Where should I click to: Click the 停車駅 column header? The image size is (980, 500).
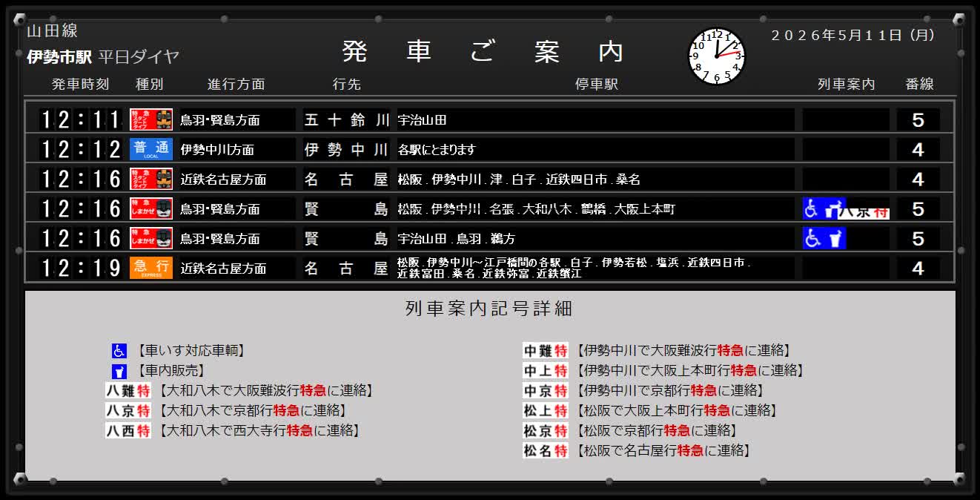pyautogui.click(x=596, y=85)
